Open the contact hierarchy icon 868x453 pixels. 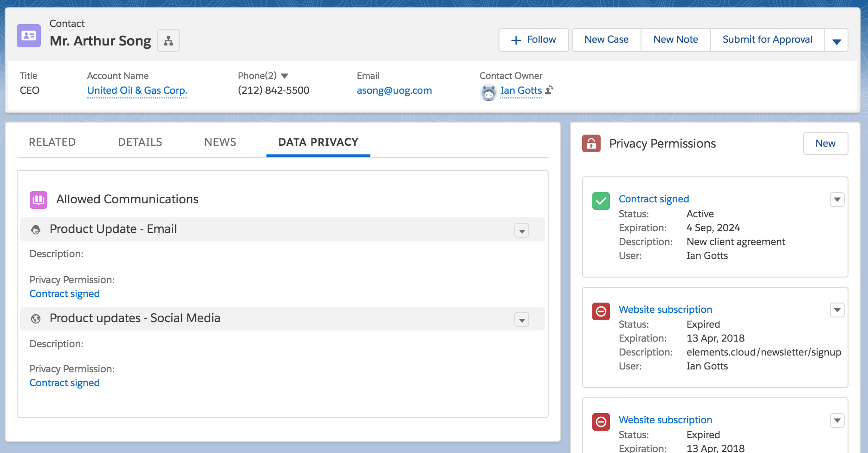click(168, 40)
